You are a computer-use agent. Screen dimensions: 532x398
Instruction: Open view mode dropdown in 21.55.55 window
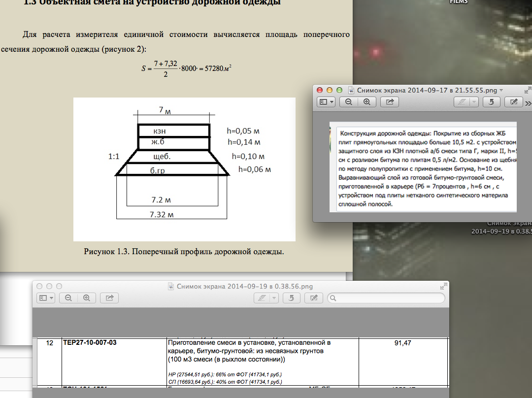coord(326,102)
